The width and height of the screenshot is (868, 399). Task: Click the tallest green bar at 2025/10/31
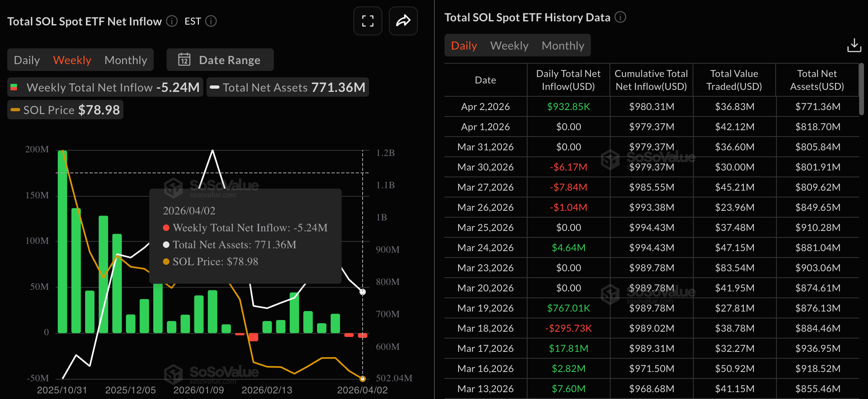pos(62,242)
